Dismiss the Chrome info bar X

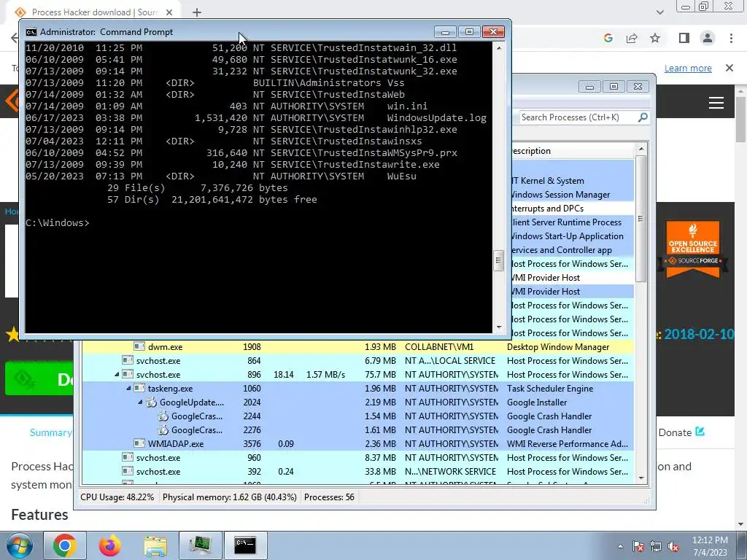pyautogui.click(x=729, y=68)
